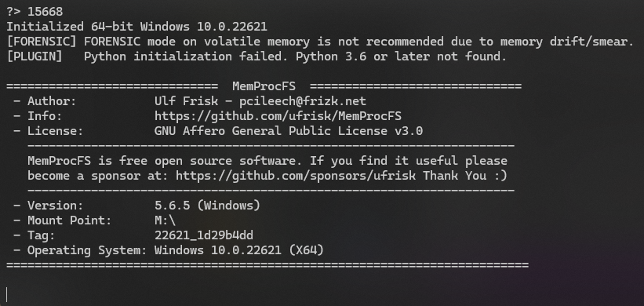
Task: Click the blinking cursor on the empty prompt line
Action: pyautogui.click(x=7, y=294)
